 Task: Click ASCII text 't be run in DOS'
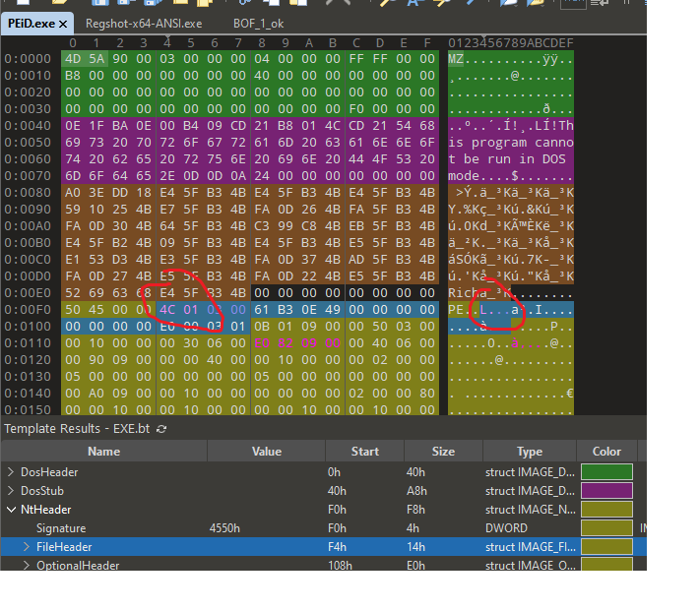click(x=507, y=159)
